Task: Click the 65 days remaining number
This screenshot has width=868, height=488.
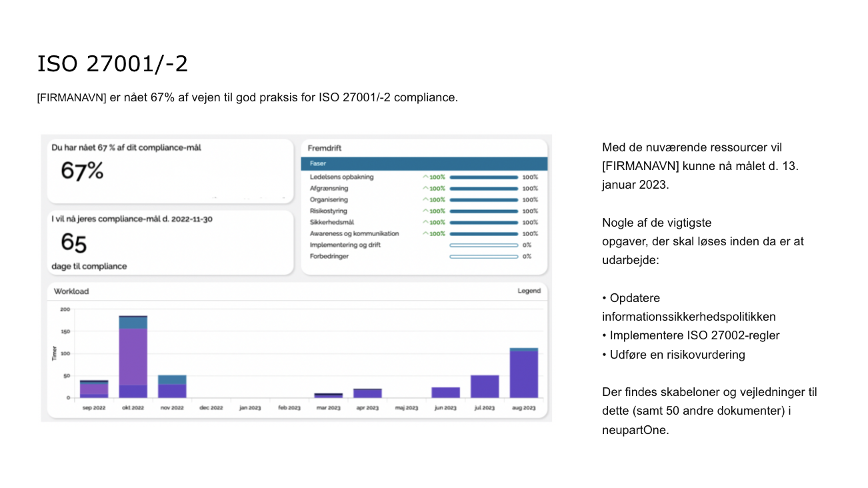Action: pos(74,243)
